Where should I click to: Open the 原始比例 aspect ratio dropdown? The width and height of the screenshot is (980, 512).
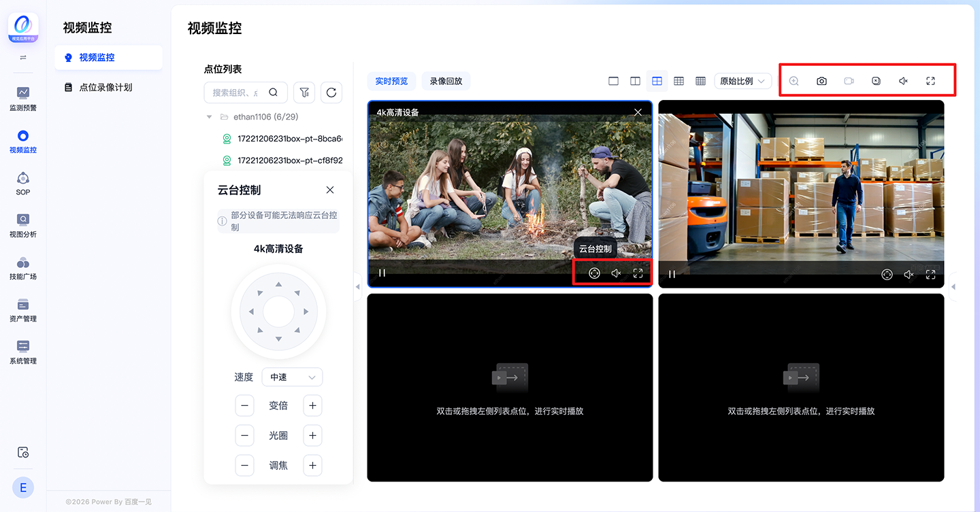(742, 81)
